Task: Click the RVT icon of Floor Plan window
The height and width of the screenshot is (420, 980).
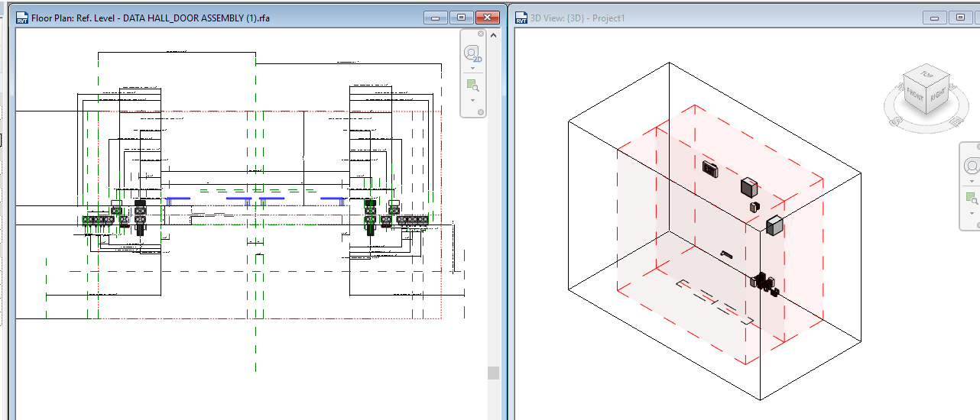Action: click(21, 17)
